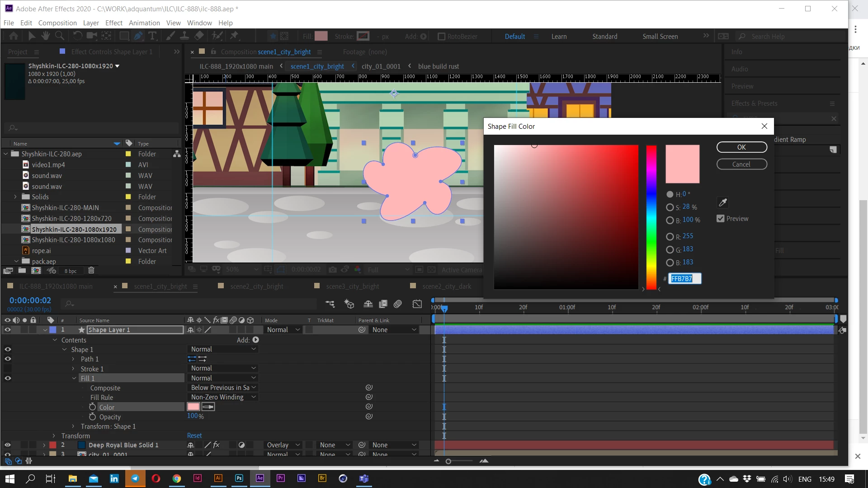Click the hex color input field
This screenshot has width=868, height=488.
(684, 279)
